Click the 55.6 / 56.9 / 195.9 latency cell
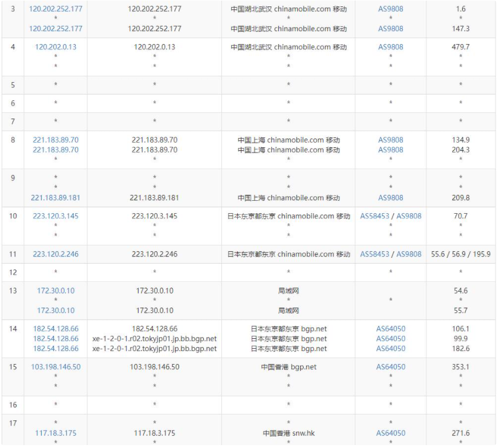This screenshot has height=448, width=498. tap(460, 254)
